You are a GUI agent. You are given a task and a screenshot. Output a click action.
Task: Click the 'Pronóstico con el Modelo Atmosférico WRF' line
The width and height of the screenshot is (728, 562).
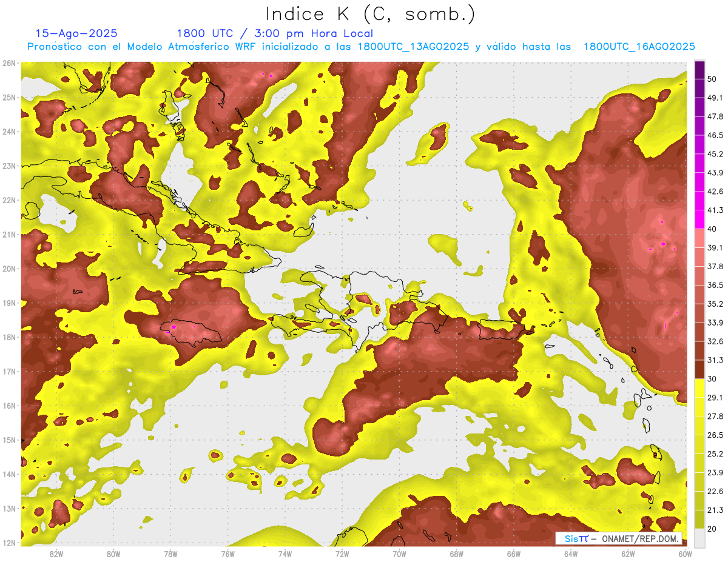[361, 47]
